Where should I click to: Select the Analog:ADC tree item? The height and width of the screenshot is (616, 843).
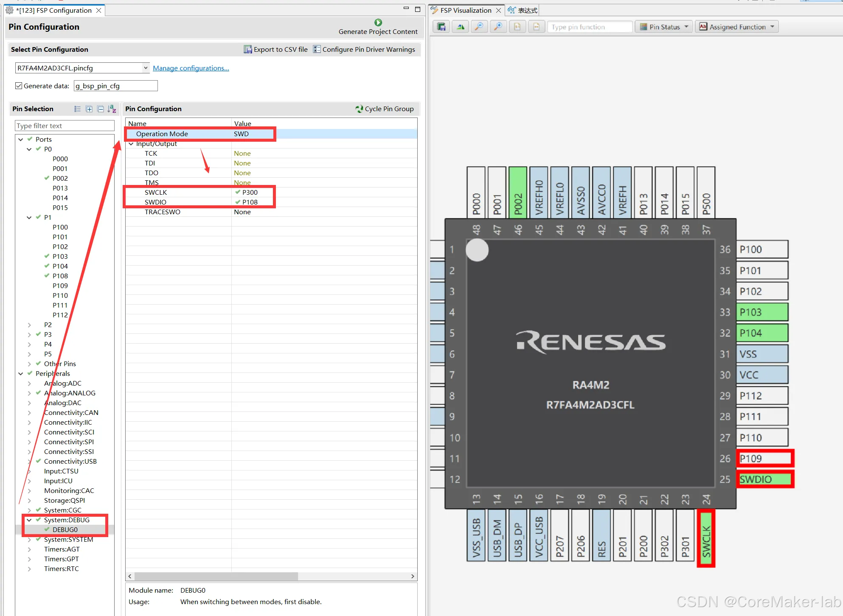62,383
